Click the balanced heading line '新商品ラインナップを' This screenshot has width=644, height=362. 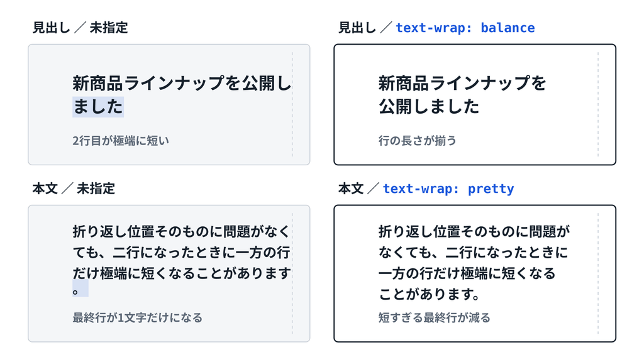click(462, 84)
